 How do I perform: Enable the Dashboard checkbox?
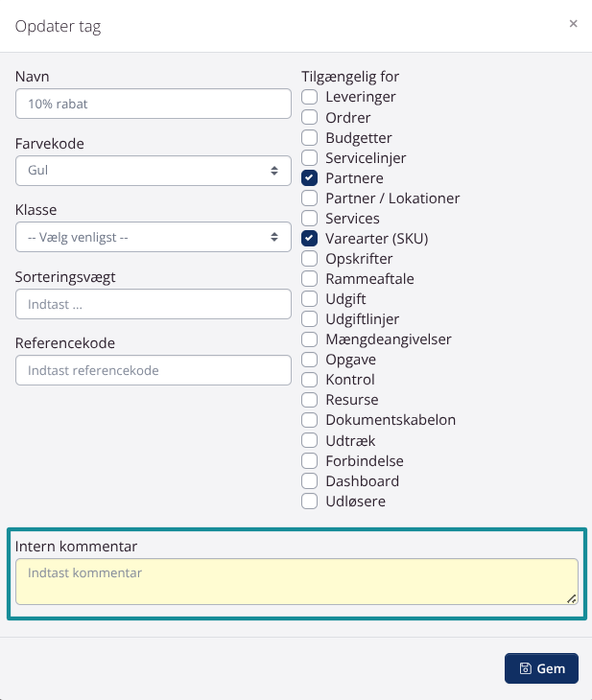click(x=309, y=481)
